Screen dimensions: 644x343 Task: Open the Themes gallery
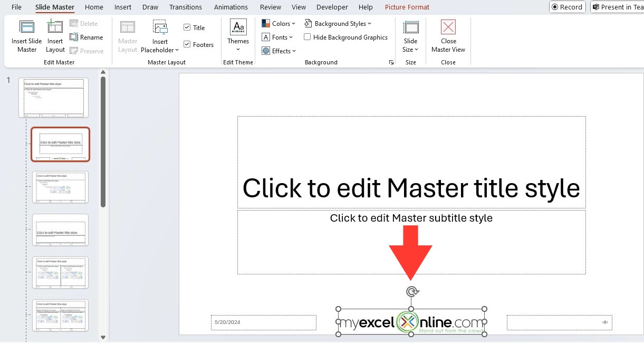(238, 36)
